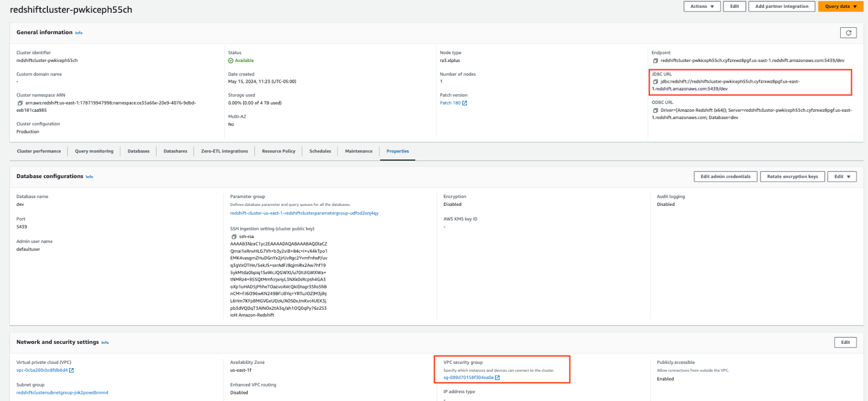This screenshot has width=868, height=401.
Task: Copy the Cluster namespace ARN
Action: click(x=20, y=103)
